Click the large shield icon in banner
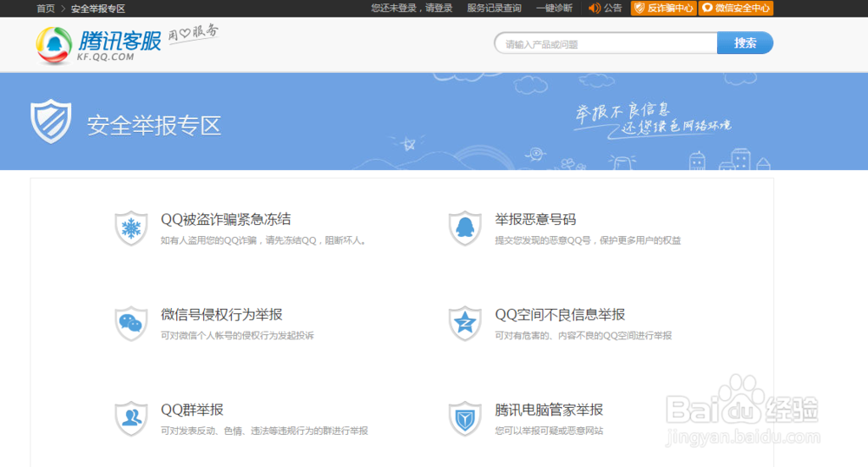Screen dimensions: 868x467 click(x=51, y=122)
